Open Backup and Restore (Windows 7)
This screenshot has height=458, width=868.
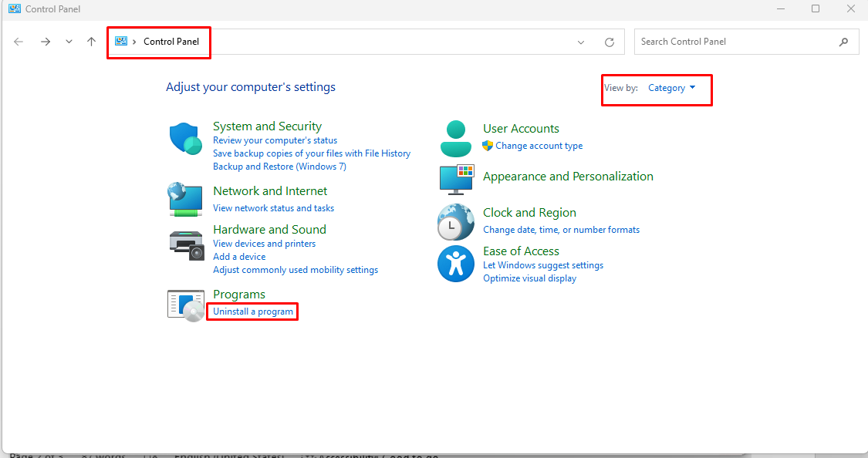[x=279, y=167]
